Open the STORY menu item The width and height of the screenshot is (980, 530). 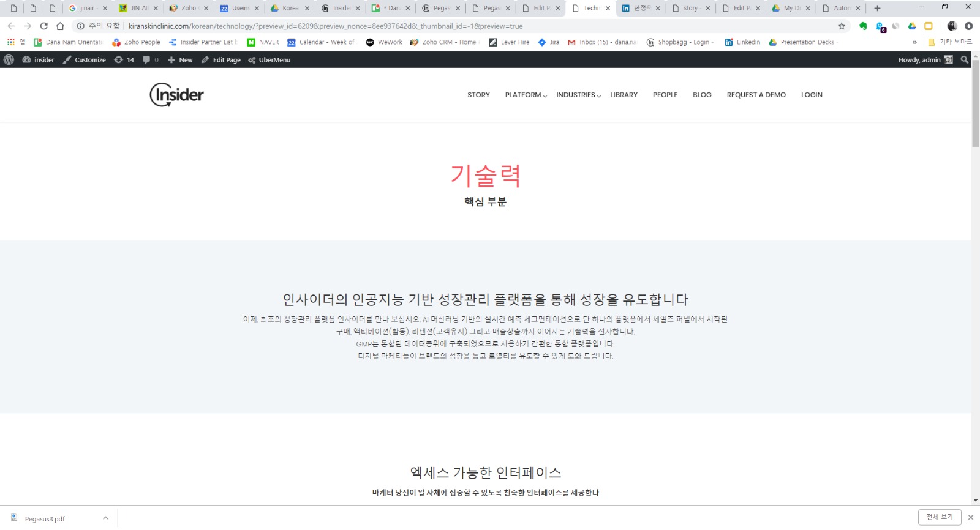478,95
